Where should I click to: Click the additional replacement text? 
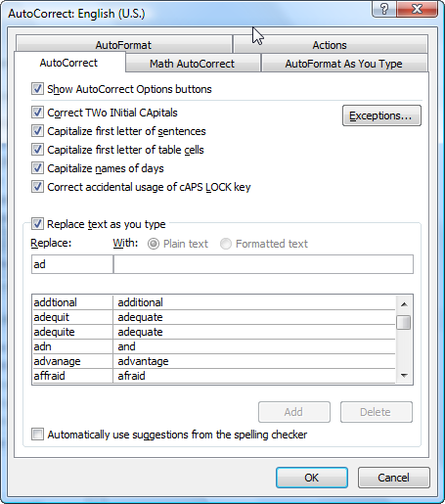tap(140, 302)
